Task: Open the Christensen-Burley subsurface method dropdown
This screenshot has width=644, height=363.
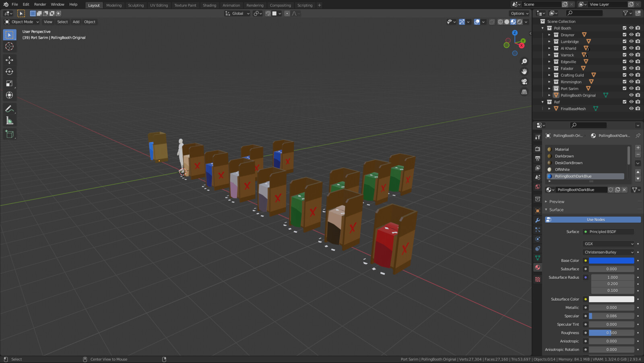Action: coord(608,252)
